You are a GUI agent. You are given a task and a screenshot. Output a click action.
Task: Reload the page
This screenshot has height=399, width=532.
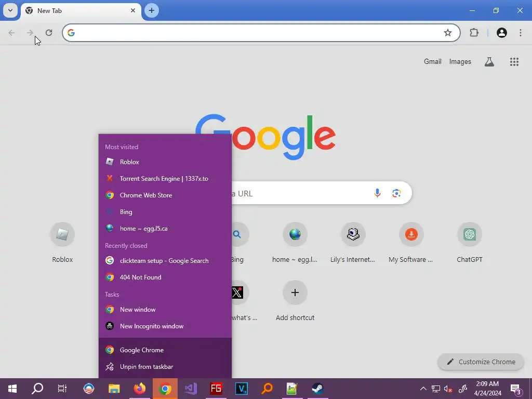coord(49,33)
